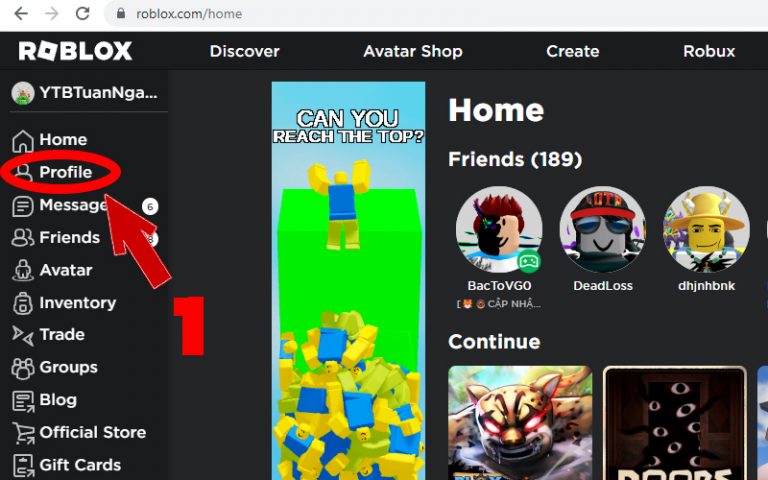Screen dimensions: 768x480
Task: Click the Profile link in sidebar
Action: tap(65, 173)
